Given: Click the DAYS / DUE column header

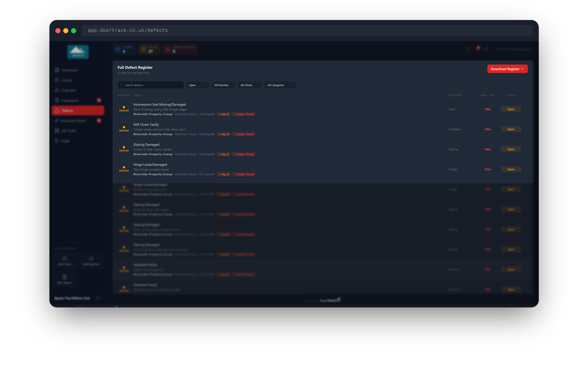Looking at the screenshot, I should point(487,95).
